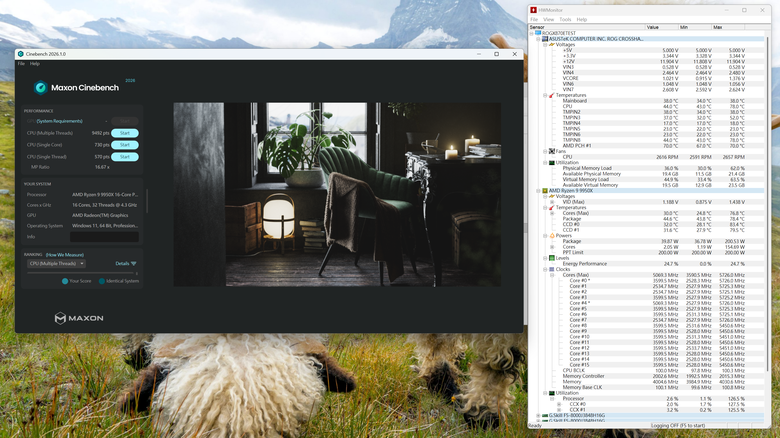
Task: Start the CPU Multiple Threads benchmark
Action: click(125, 133)
